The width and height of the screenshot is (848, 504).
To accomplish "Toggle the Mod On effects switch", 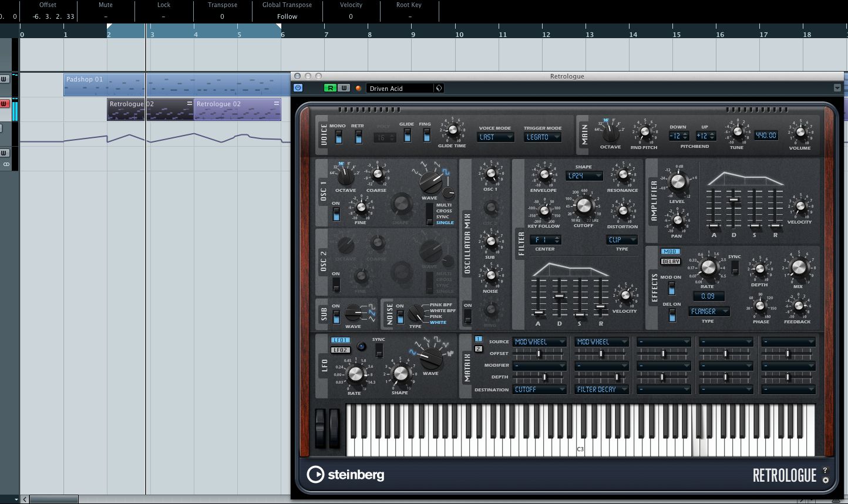I will (x=672, y=287).
